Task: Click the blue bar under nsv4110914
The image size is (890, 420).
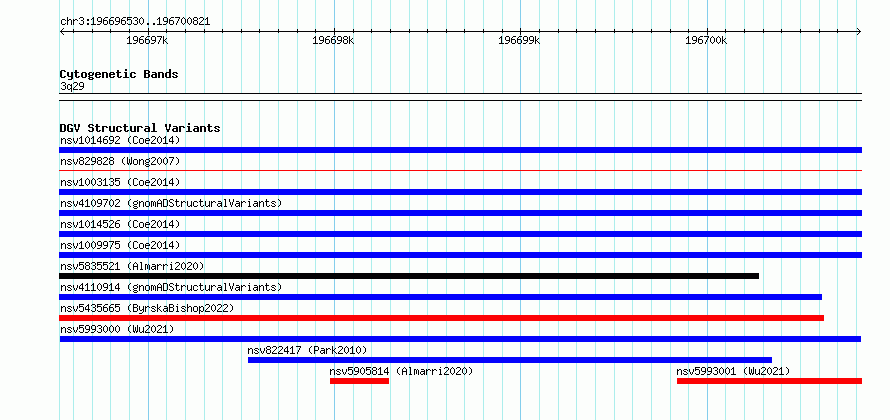Action: pos(440,297)
